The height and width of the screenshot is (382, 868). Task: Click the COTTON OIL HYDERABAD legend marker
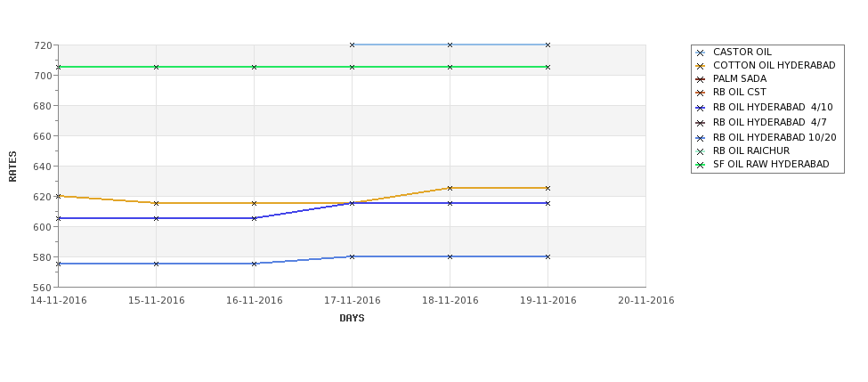(x=701, y=66)
